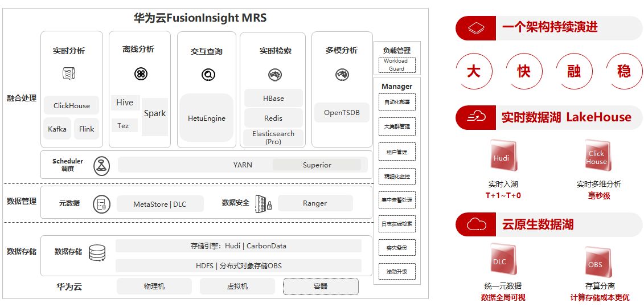Click the 滚动升级 Manager box
The width and height of the screenshot is (644, 307).
click(x=397, y=272)
